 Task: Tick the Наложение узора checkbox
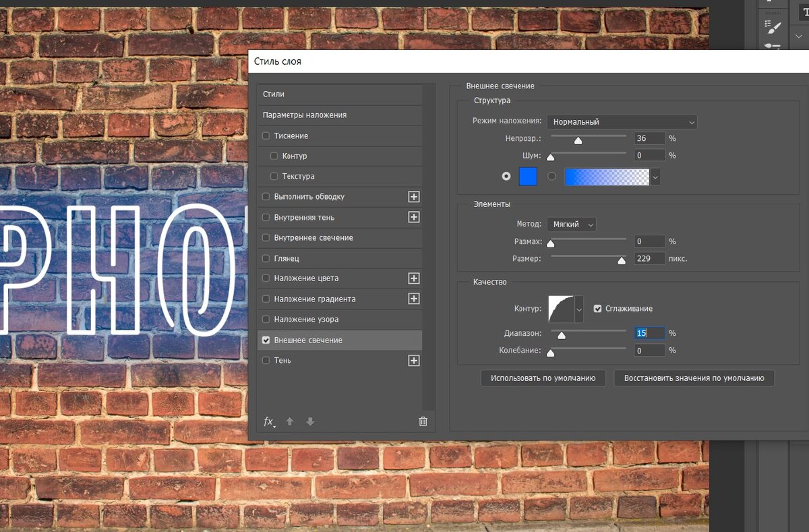point(266,319)
